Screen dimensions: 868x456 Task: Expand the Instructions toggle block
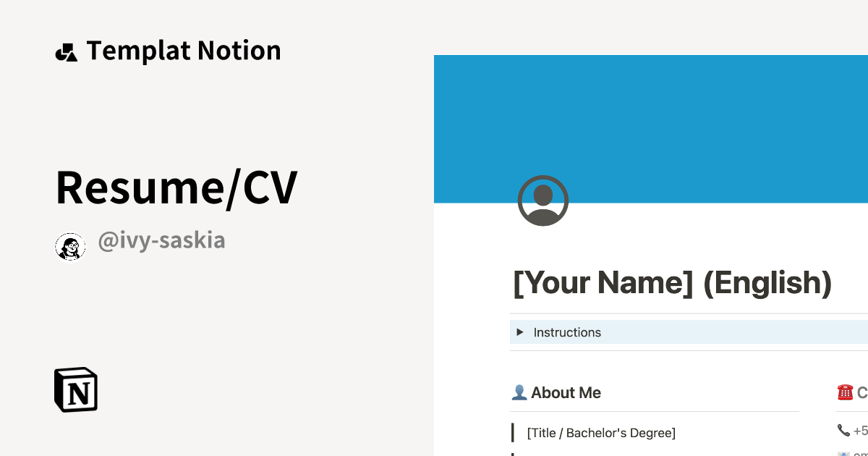click(567, 332)
